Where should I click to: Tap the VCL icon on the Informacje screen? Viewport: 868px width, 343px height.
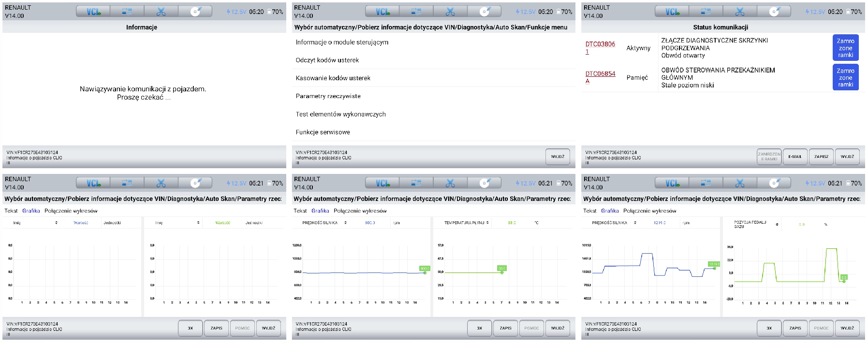93,12
